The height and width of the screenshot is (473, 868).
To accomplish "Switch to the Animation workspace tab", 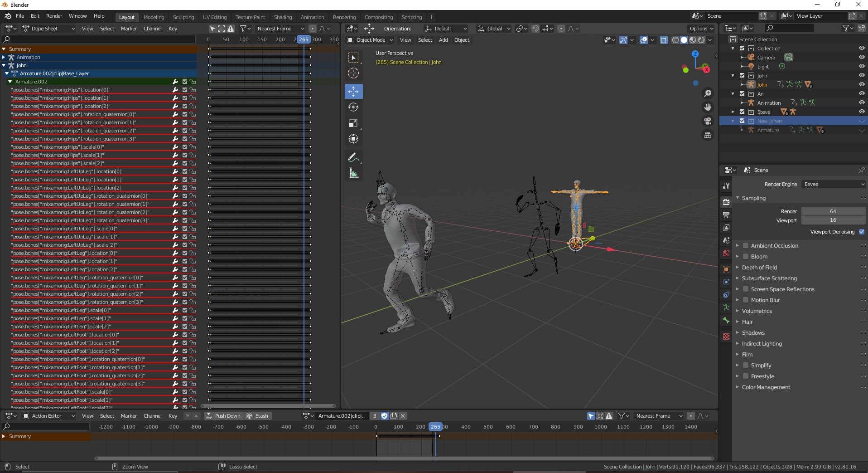I will (312, 17).
